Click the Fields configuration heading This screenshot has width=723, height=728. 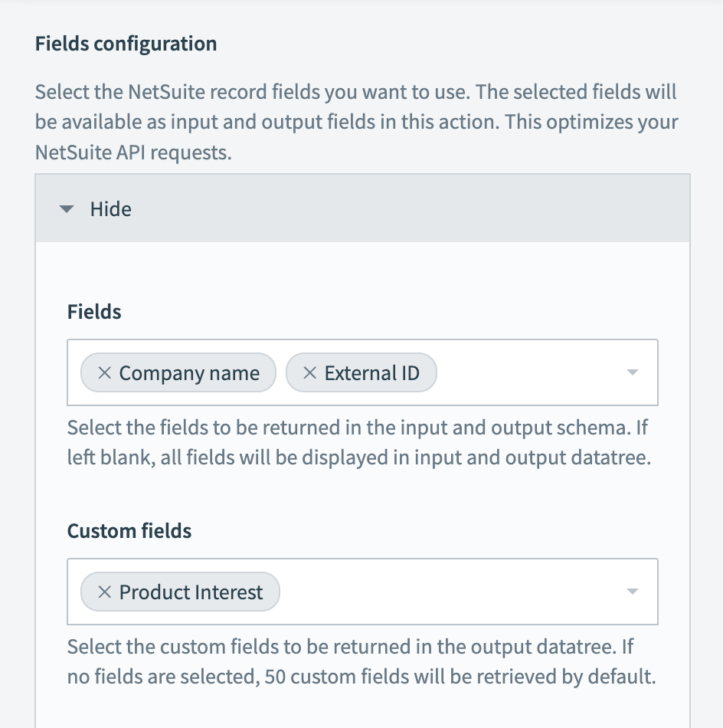point(126,44)
